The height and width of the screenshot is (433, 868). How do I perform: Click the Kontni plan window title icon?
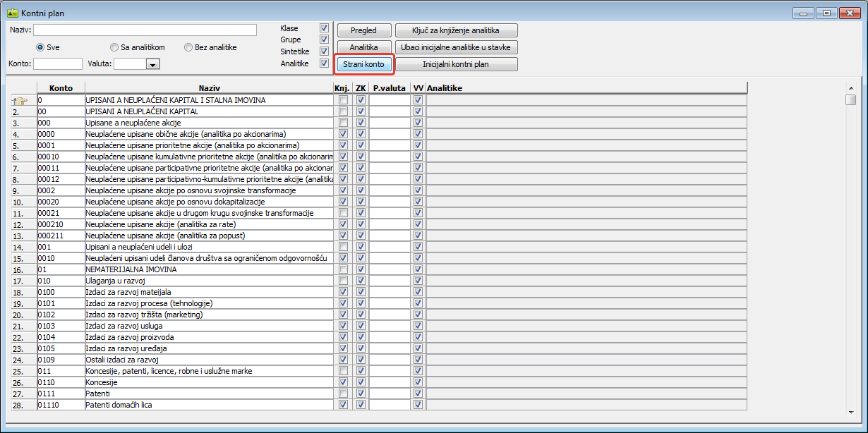pos(12,13)
